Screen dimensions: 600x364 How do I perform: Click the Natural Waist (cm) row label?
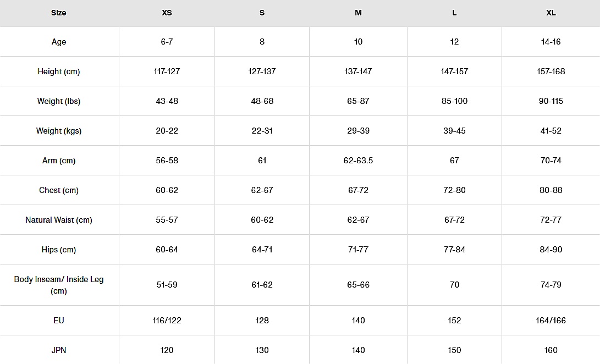pos(59,220)
